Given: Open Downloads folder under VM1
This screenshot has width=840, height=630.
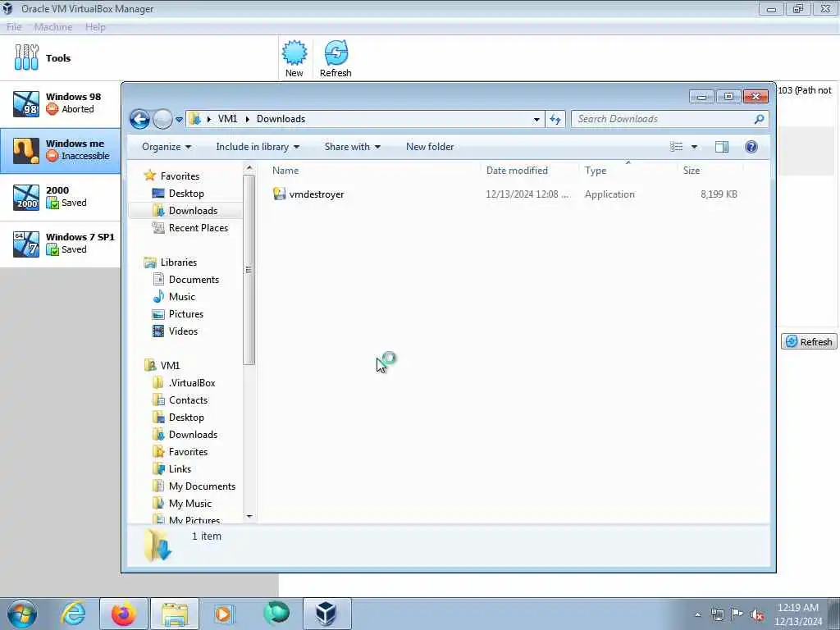Looking at the screenshot, I should [193, 435].
